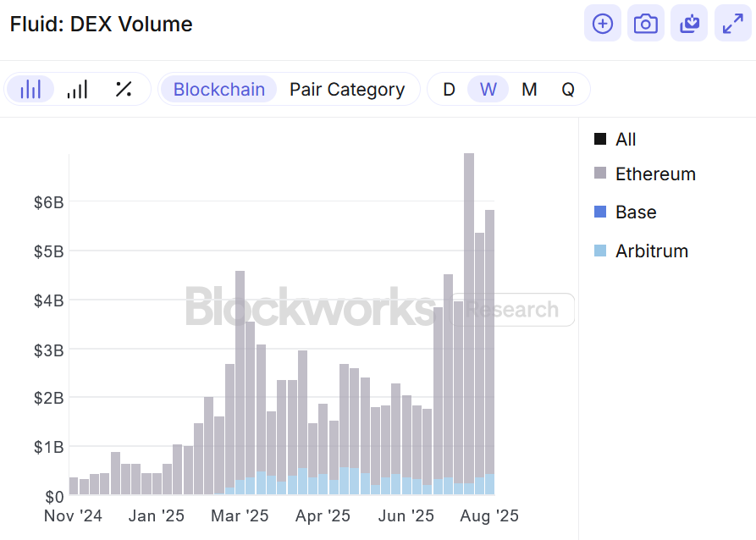This screenshot has width=756, height=540.
Task: Switch to the cumulative bar chart icon
Action: click(77, 89)
